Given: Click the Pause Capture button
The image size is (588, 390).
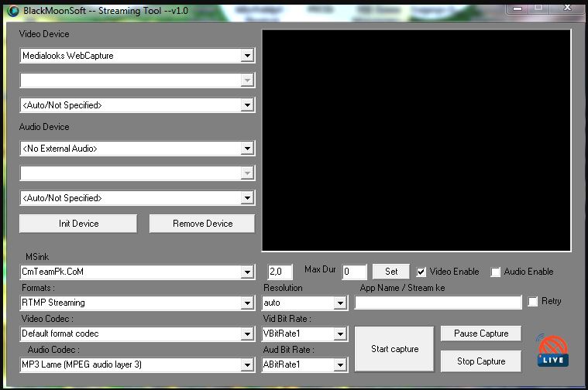Looking at the screenshot, I should [481, 334].
